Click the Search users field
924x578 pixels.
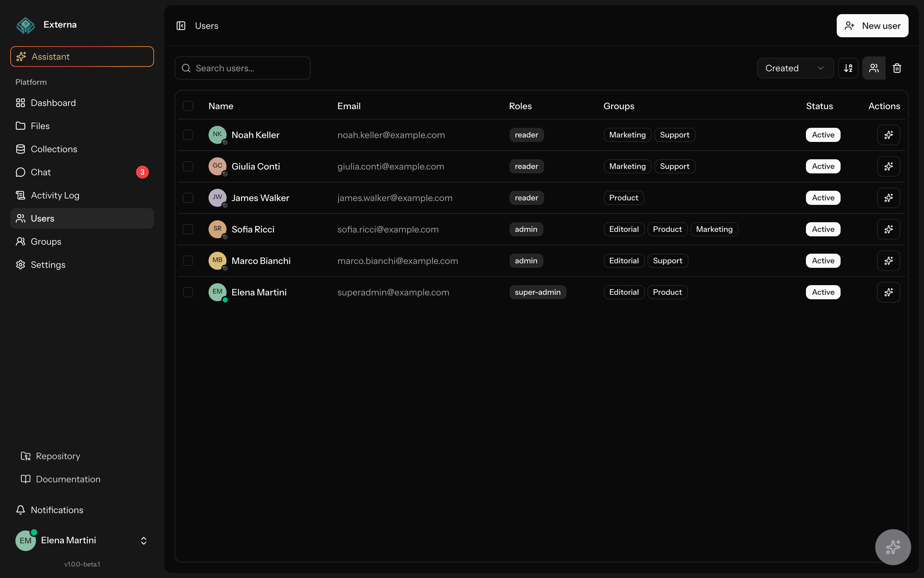[243, 68]
